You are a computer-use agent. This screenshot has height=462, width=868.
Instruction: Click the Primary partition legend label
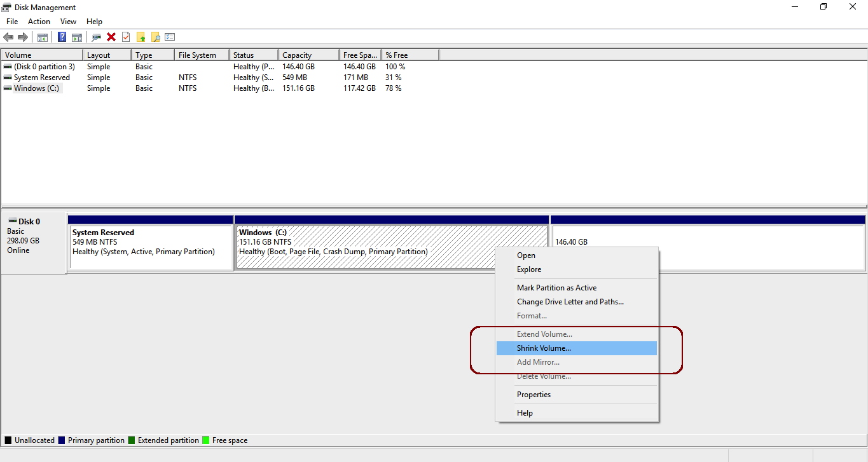click(96, 440)
